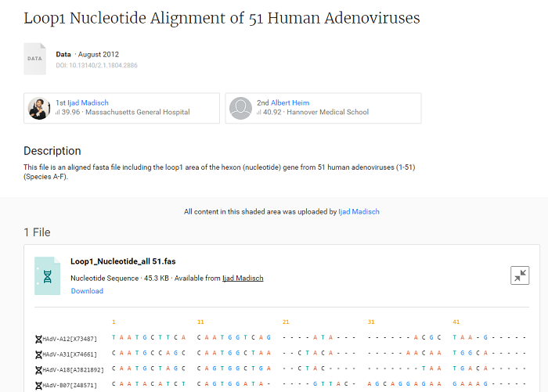Click Albert Heim's avatar placeholder icon
This screenshot has width=548, height=392.
(x=240, y=108)
